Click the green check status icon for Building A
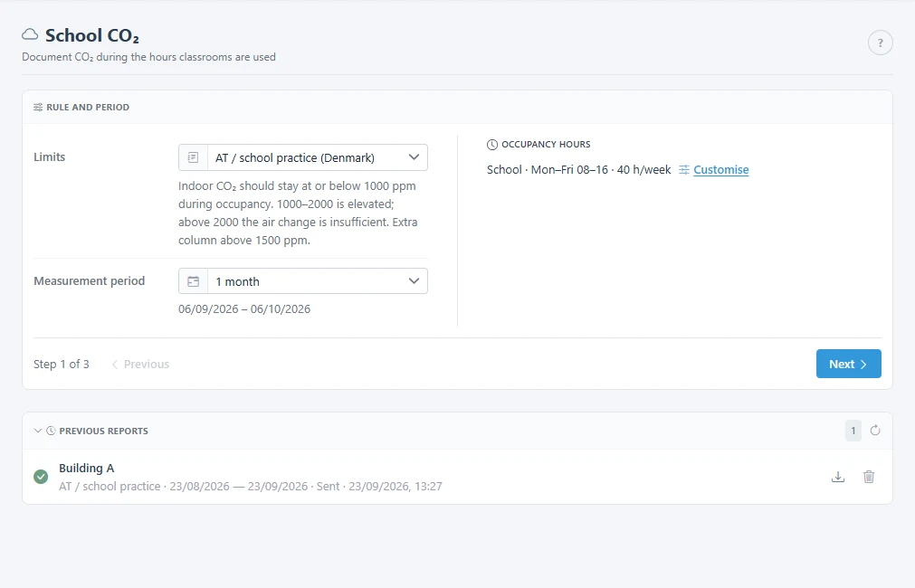915x588 pixels. coord(41,477)
